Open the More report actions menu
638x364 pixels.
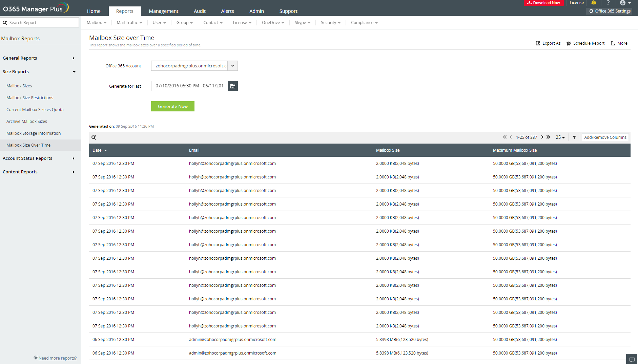pyautogui.click(x=619, y=43)
